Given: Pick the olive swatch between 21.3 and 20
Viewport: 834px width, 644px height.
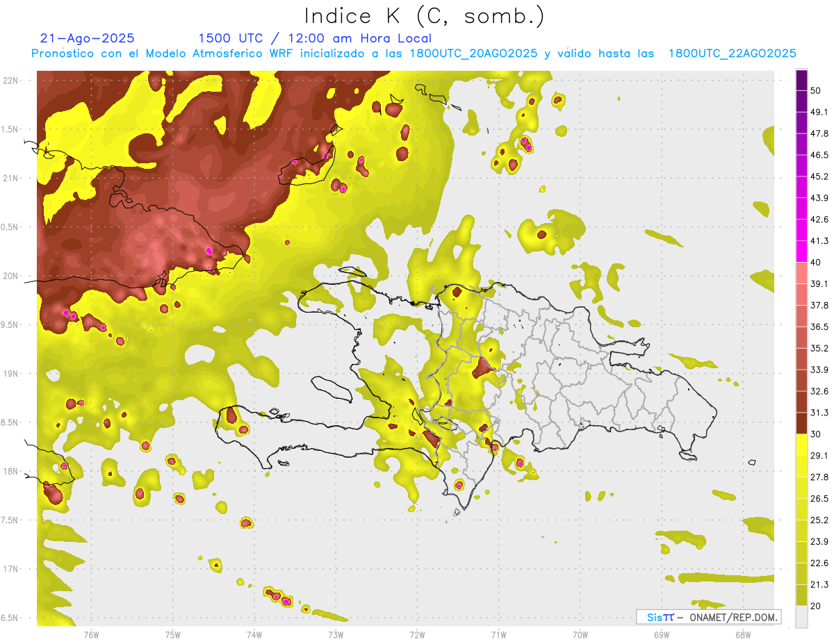Looking at the screenshot, I should [801, 595].
